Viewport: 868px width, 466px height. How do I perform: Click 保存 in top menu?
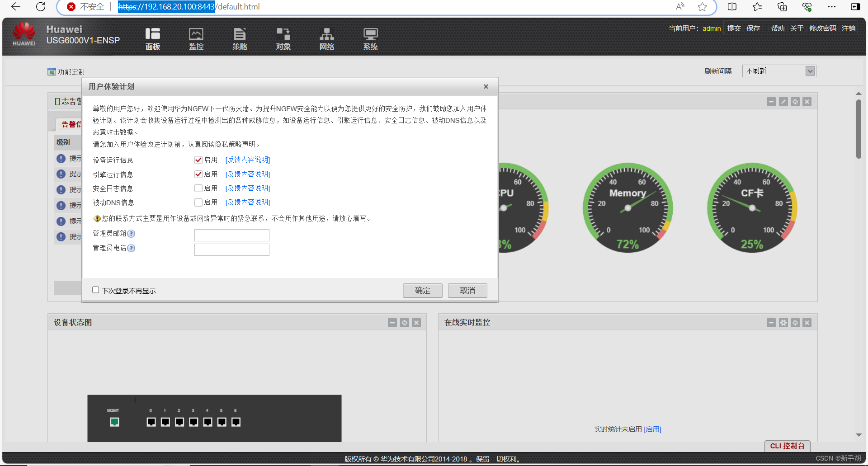[x=753, y=28]
